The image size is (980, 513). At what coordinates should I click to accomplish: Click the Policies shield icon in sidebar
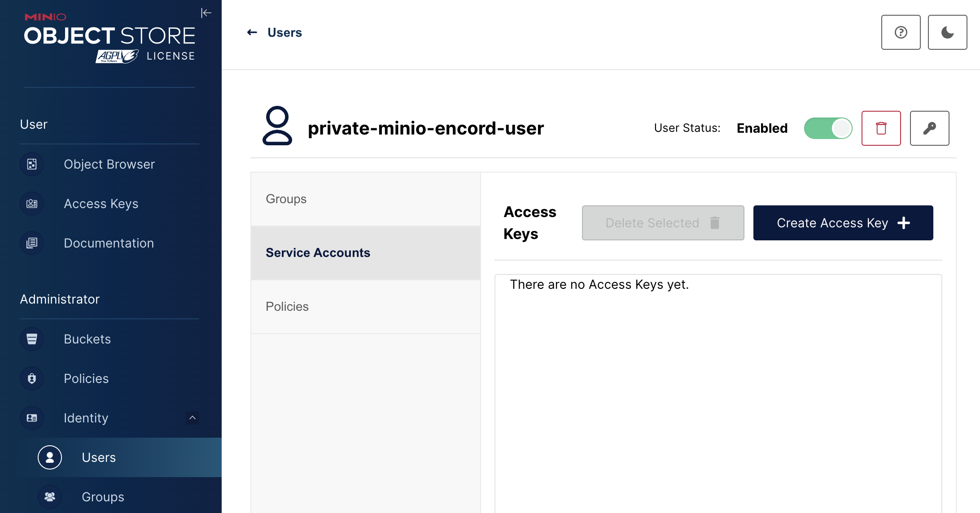[x=32, y=378]
